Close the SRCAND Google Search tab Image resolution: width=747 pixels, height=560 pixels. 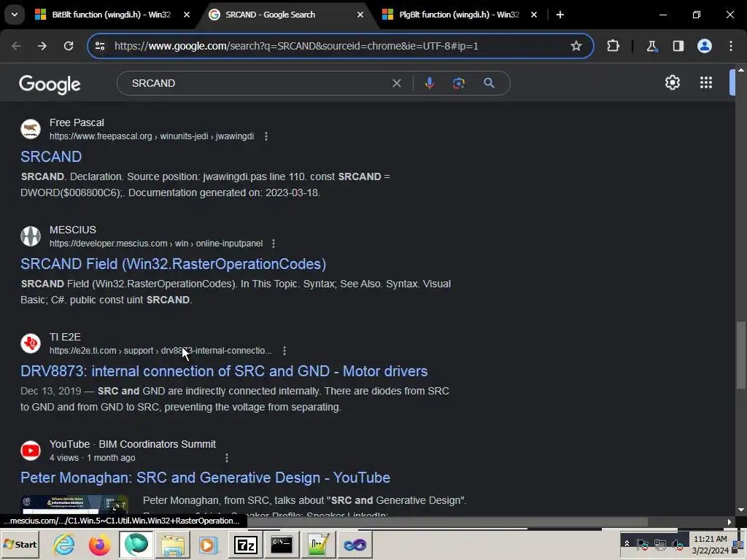point(360,15)
